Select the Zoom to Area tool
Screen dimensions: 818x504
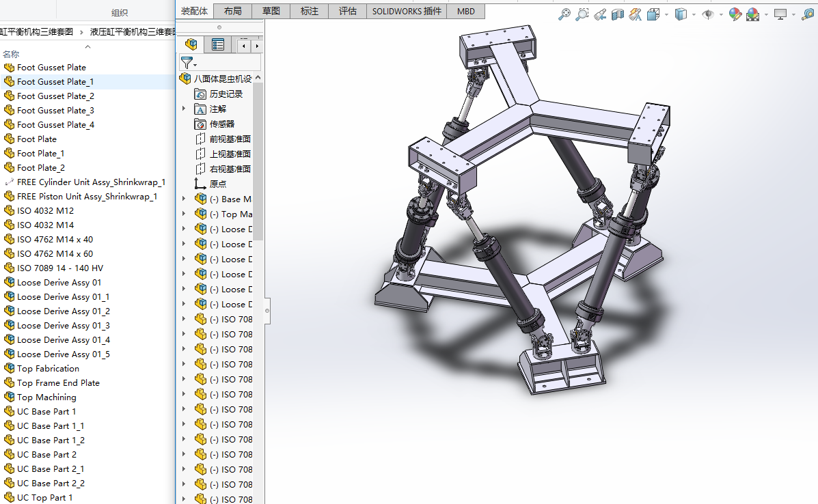click(582, 14)
